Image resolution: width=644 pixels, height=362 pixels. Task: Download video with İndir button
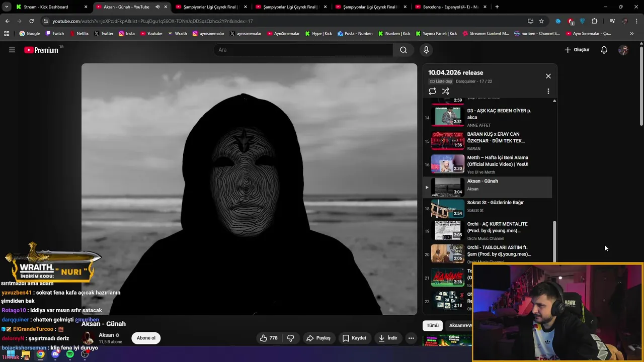(388, 338)
